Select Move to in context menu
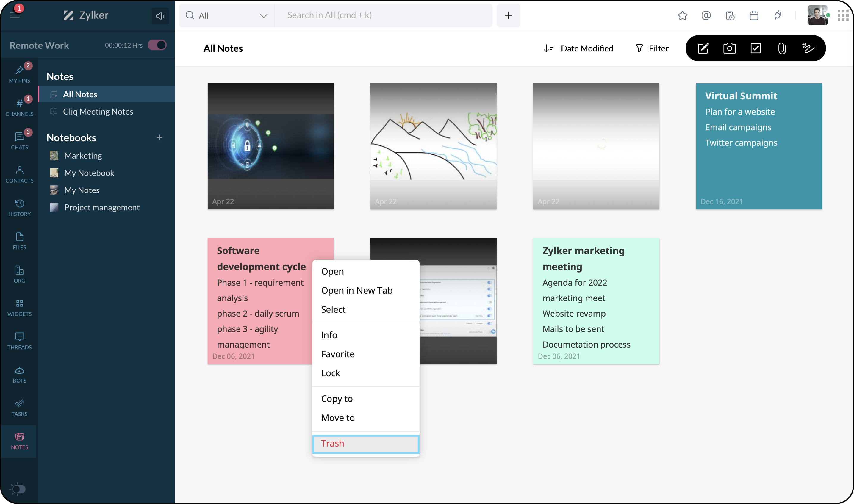Viewport: 854px width, 504px height. click(x=338, y=418)
